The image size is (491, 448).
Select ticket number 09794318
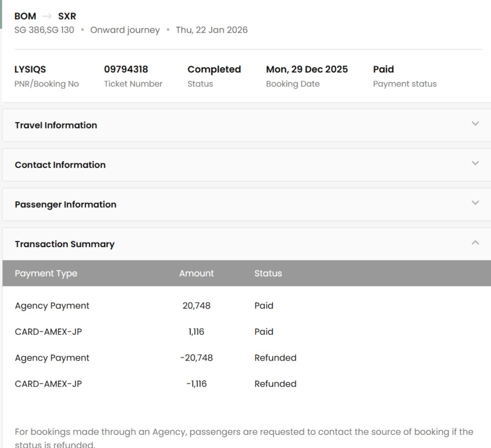pos(126,69)
